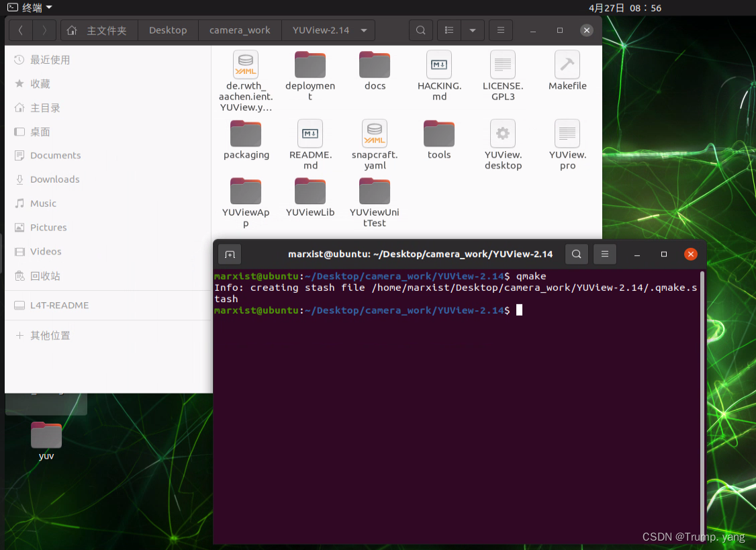Open the README.md file

coord(310,134)
